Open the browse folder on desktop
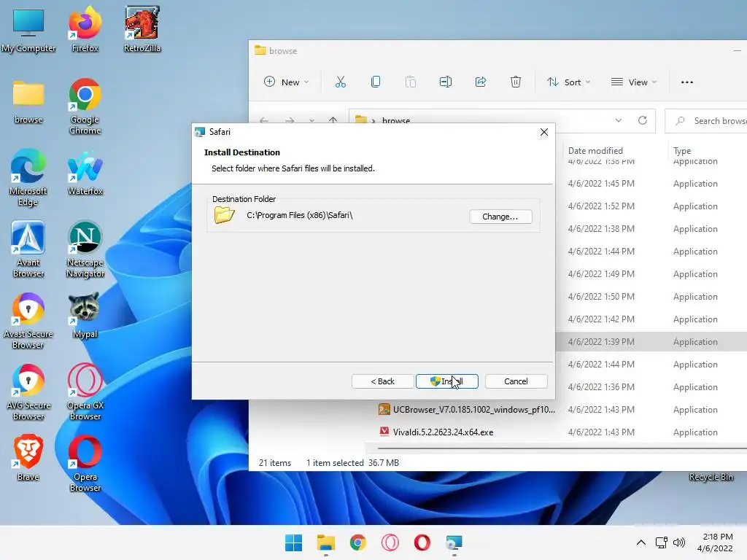 28,102
